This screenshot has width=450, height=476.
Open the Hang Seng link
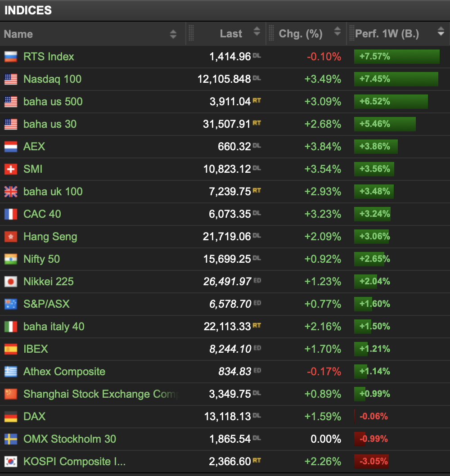(50, 237)
